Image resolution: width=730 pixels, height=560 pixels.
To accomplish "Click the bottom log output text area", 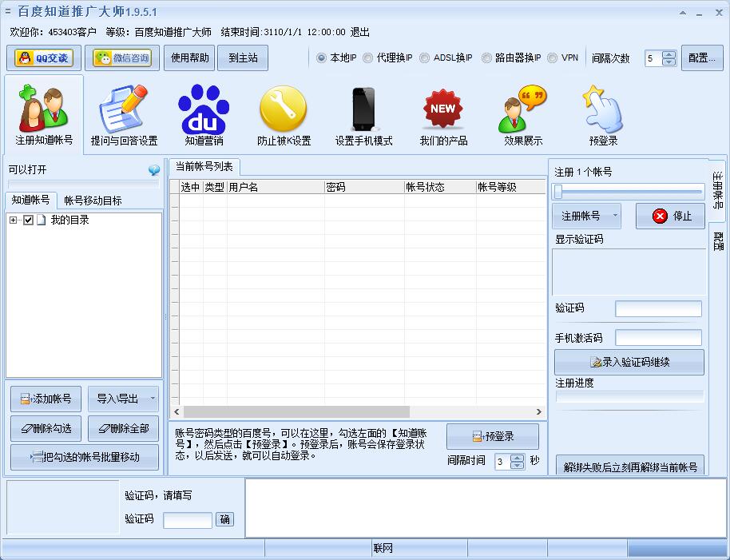I will point(486,508).
